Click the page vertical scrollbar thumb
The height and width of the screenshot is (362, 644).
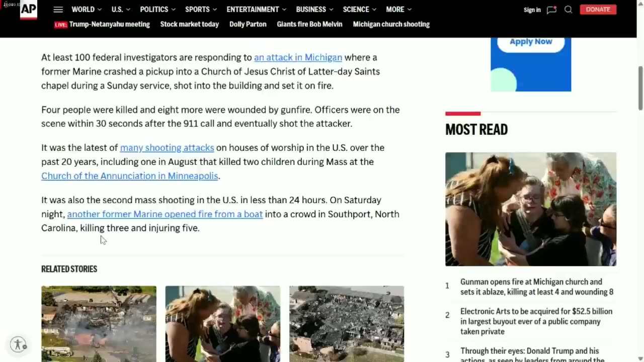tap(640, 87)
